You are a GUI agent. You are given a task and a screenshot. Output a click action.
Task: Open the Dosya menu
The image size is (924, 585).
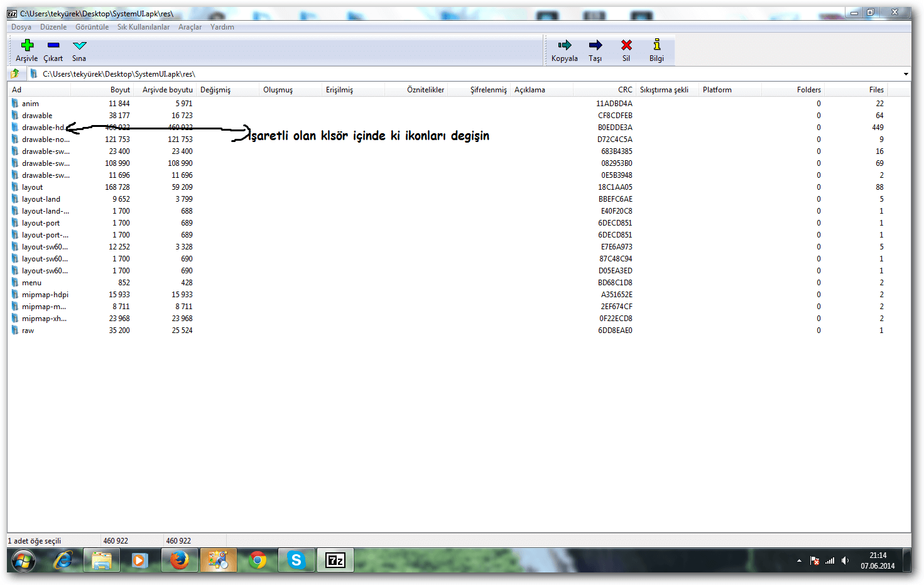(x=21, y=27)
